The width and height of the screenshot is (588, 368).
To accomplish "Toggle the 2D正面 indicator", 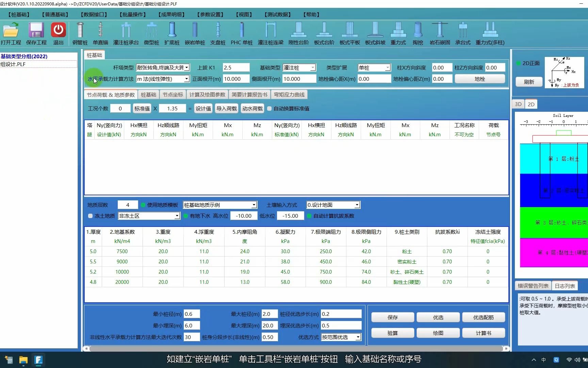I will [519, 63].
